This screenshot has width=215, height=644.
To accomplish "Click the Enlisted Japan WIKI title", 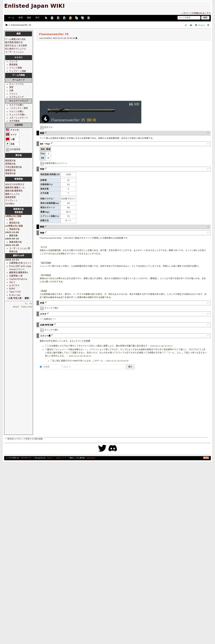I will click(34, 6).
